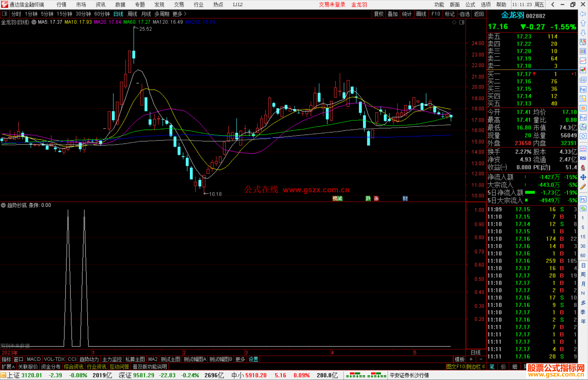Click the month 3 timeline marker
Viewport: 588px width, 380px height.
(246, 352)
